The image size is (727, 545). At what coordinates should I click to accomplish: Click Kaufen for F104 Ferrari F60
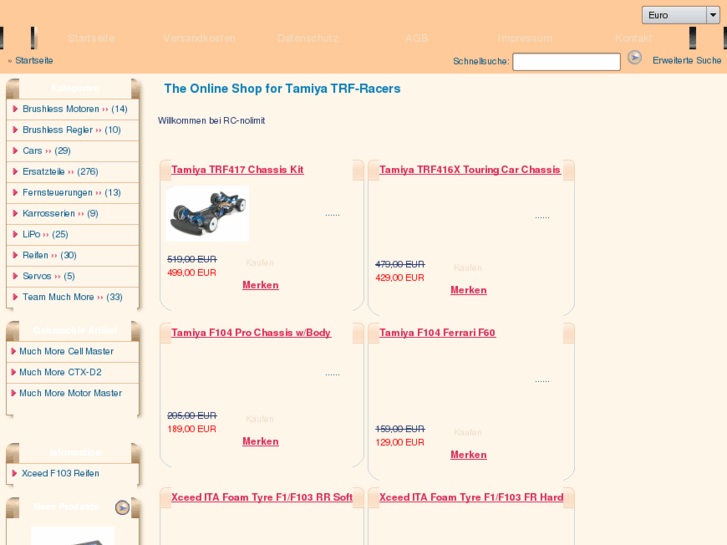[x=468, y=432]
